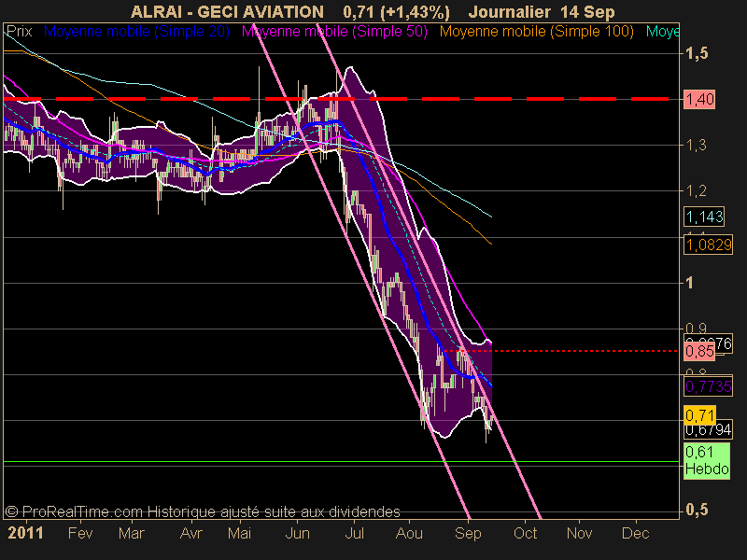Image resolution: width=747 pixels, height=560 pixels.
Task: Click the orange "1,0829" price tag
Action: [708, 245]
